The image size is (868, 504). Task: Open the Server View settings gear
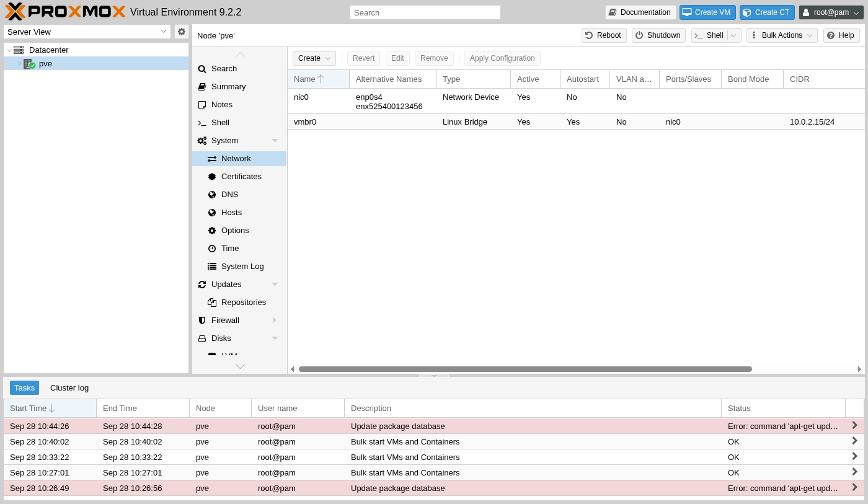[x=182, y=32]
